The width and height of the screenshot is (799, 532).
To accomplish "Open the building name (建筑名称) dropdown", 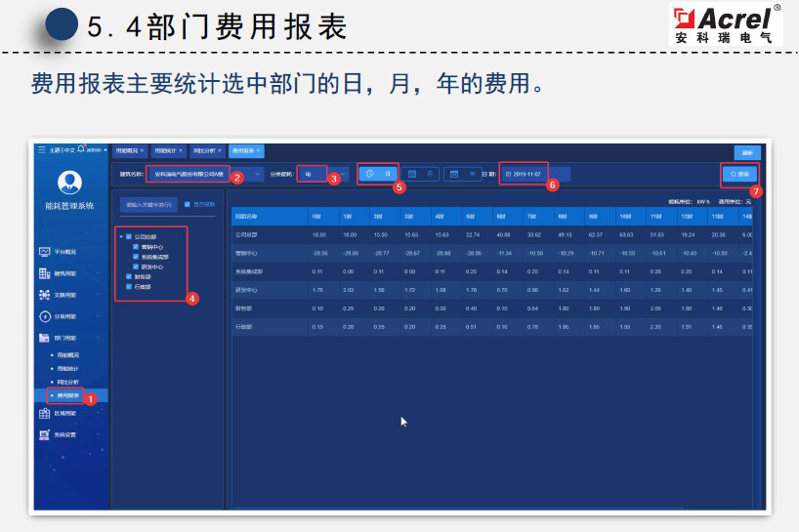I will click(205, 174).
